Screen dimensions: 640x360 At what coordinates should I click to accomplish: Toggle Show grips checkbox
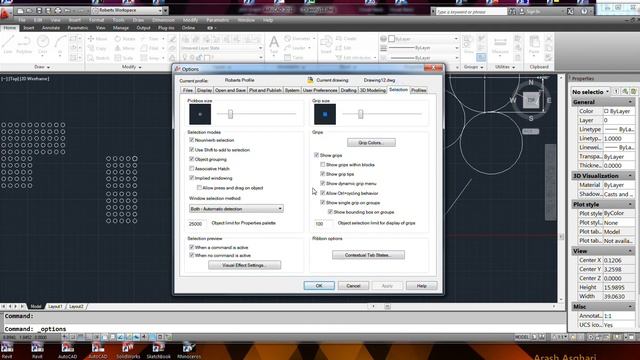(316, 155)
